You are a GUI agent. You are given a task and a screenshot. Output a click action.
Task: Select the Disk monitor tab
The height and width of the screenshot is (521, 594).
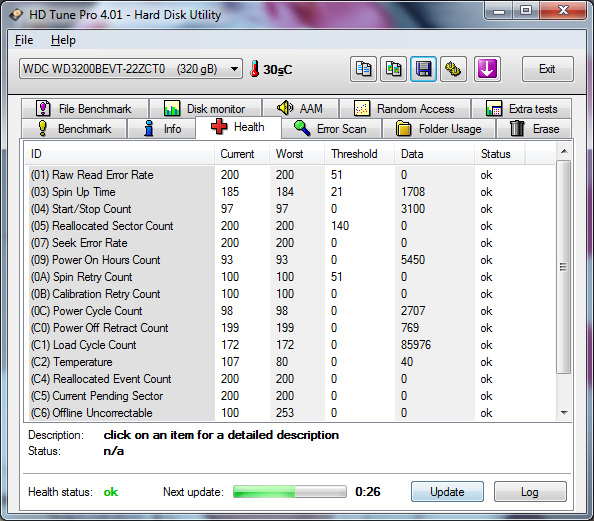tap(206, 109)
